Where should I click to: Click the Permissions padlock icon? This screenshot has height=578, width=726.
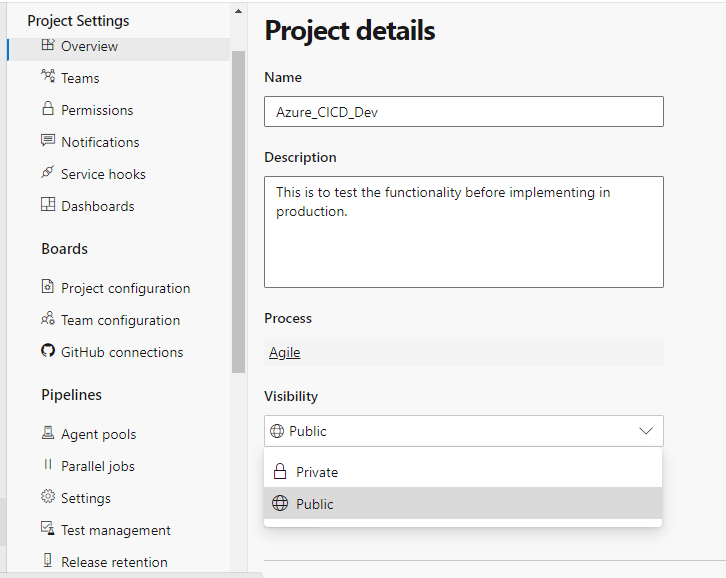click(x=48, y=108)
